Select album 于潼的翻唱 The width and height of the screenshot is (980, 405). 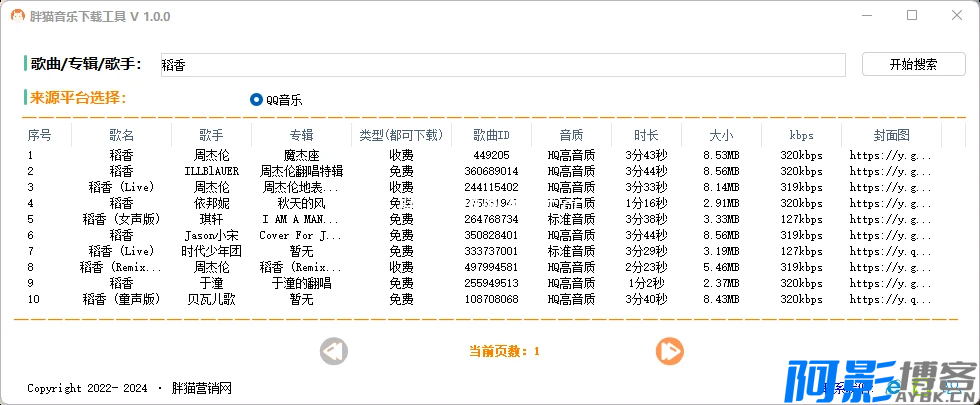(301, 284)
